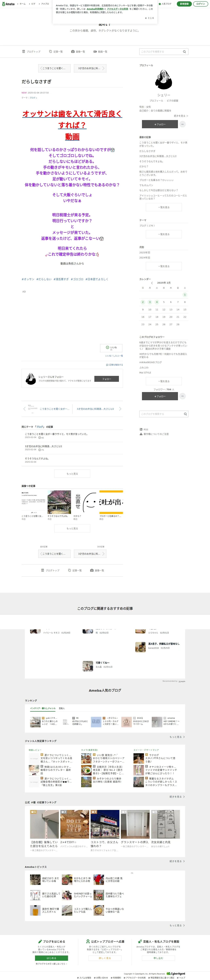Open the rank 2 DO IT YOURSELF thumbnail
This screenshot has height=980, width=210.
point(75,824)
